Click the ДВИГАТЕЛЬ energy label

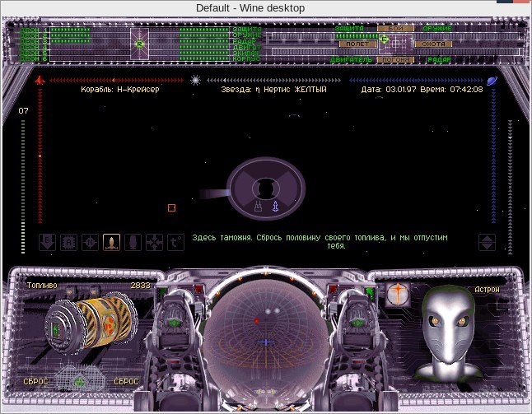(351, 60)
